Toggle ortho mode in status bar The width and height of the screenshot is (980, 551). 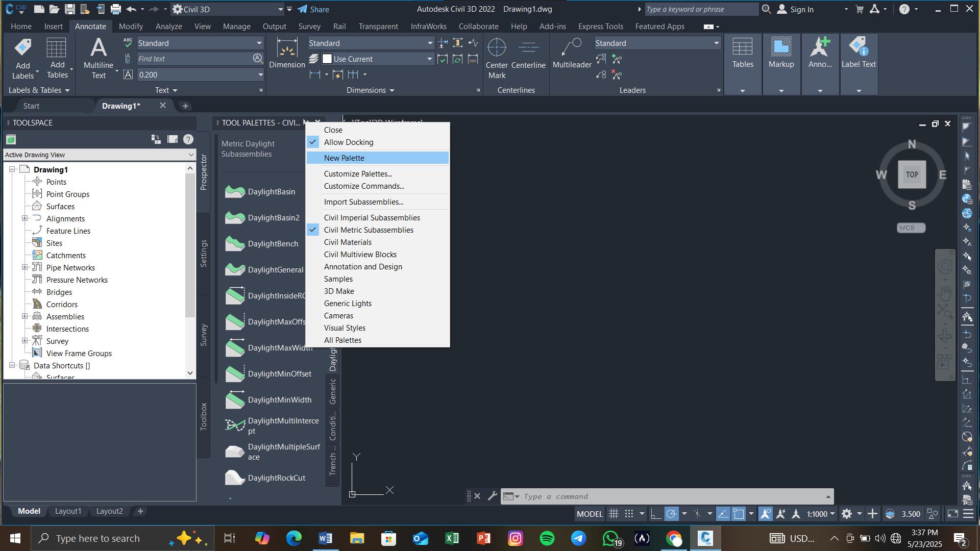point(656,514)
